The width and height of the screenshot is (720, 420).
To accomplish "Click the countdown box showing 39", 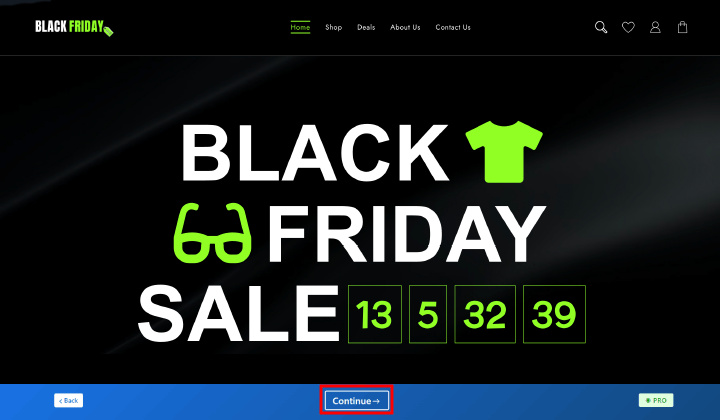I will [554, 314].
